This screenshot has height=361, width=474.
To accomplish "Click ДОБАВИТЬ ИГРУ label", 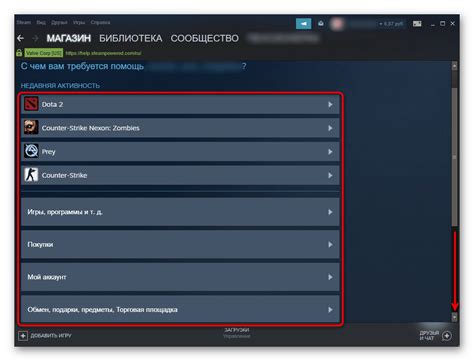I will 51,336.
